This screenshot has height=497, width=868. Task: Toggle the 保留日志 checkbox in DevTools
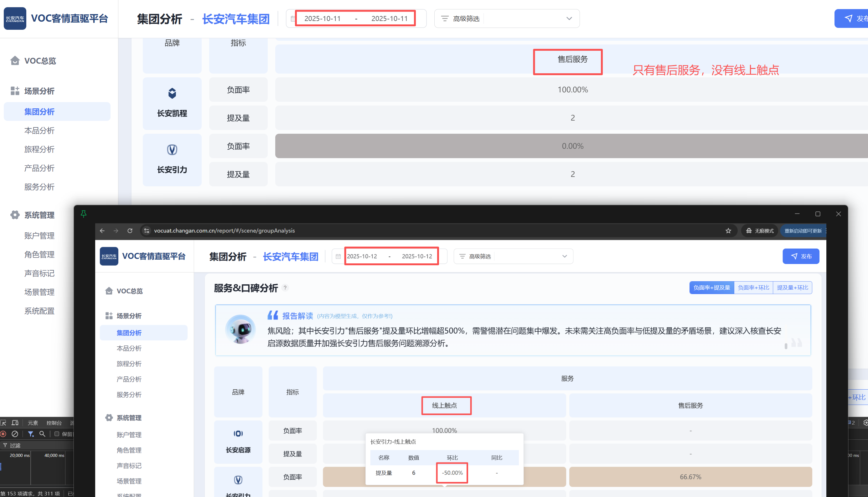tap(57, 434)
